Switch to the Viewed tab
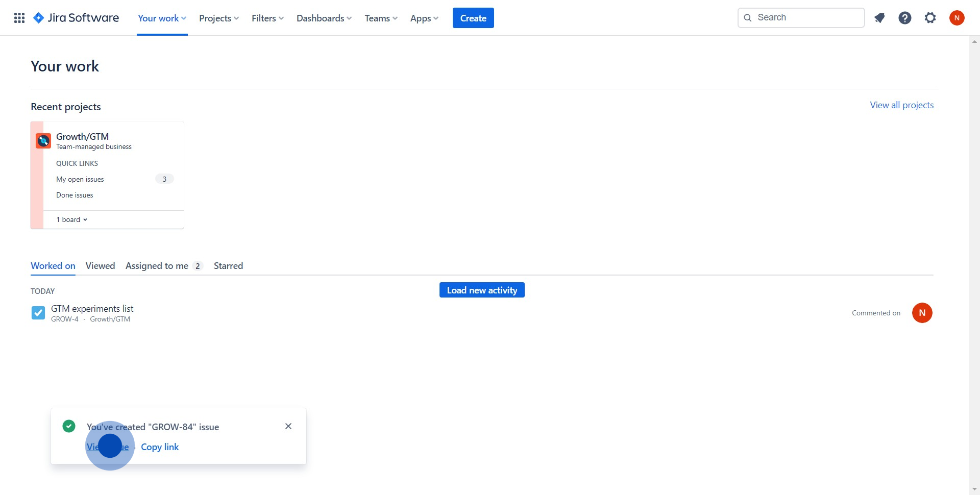 point(100,266)
